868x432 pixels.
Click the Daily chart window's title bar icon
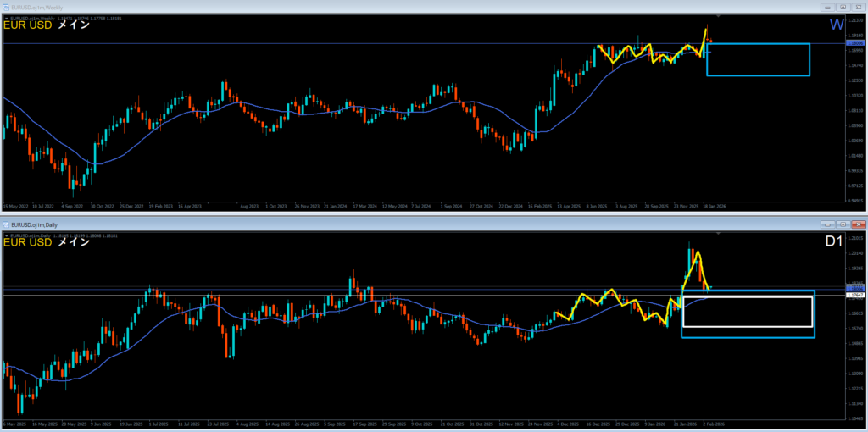coord(7,224)
